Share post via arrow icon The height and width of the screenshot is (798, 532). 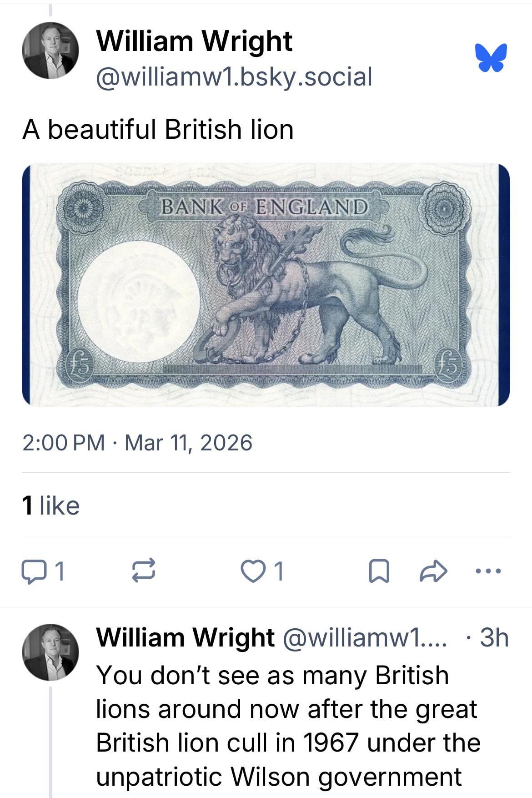(x=433, y=571)
